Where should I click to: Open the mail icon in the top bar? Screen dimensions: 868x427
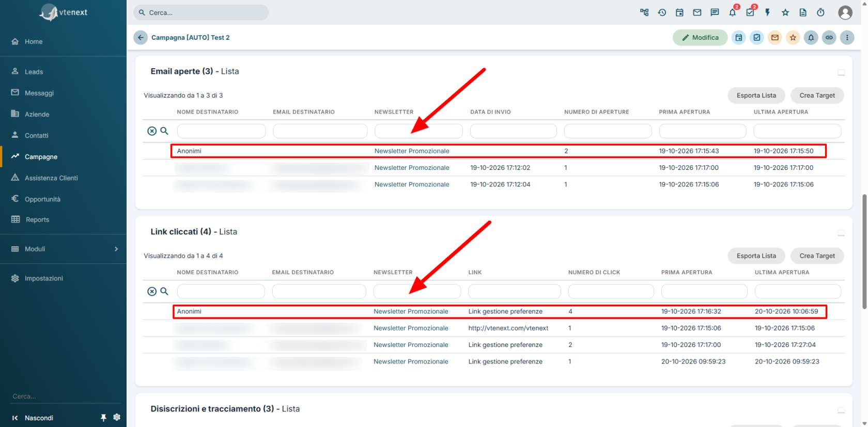pyautogui.click(x=697, y=12)
